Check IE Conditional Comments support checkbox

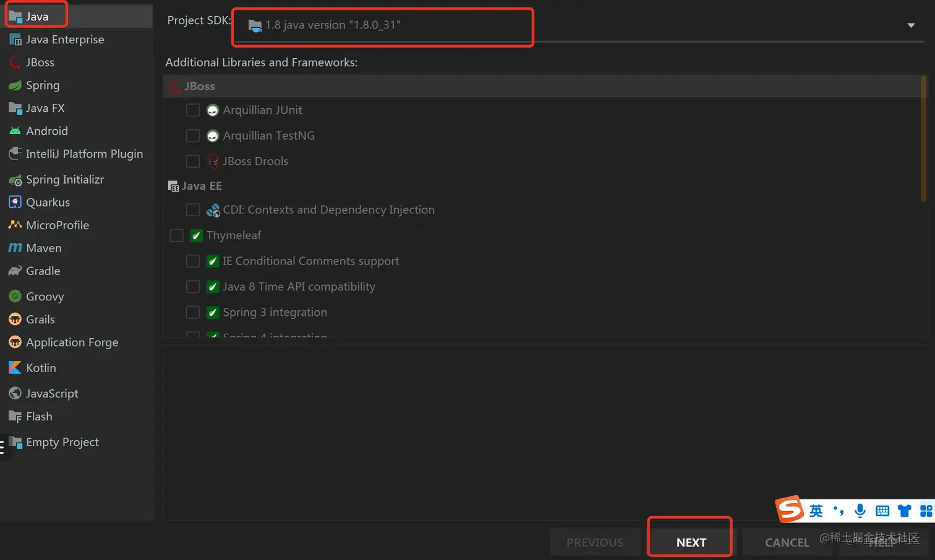click(x=193, y=261)
